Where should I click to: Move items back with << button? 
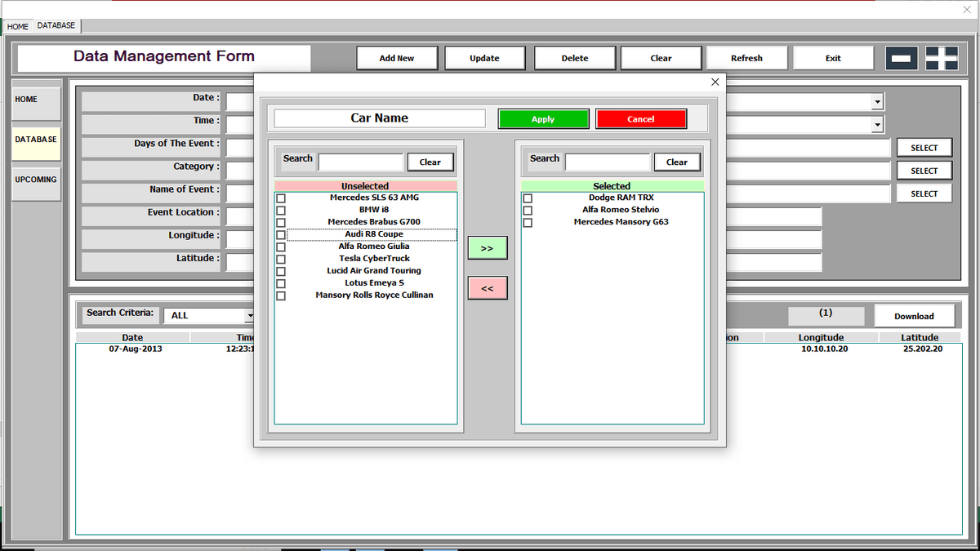point(487,288)
